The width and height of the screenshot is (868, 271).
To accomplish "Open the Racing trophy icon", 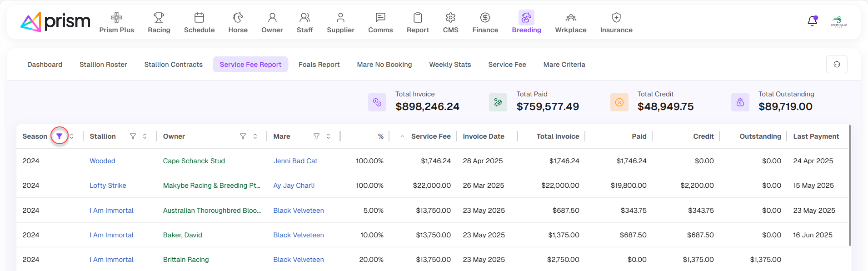I will click(159, 18).
